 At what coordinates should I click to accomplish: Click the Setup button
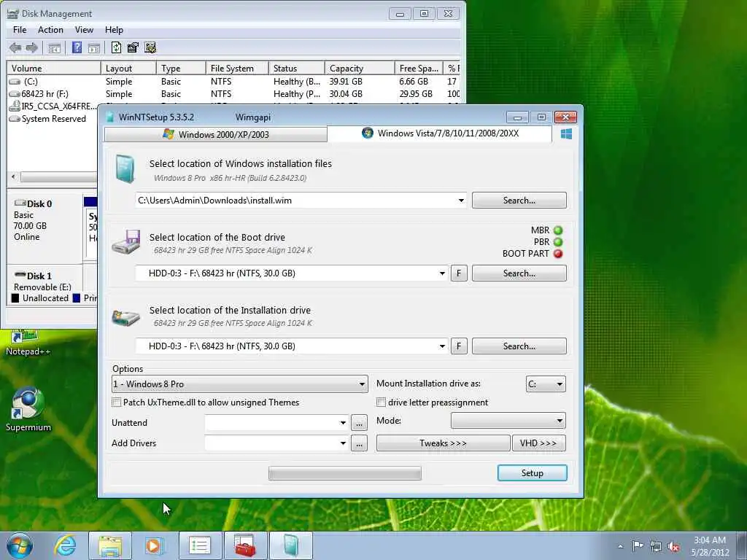pos(532,472)
